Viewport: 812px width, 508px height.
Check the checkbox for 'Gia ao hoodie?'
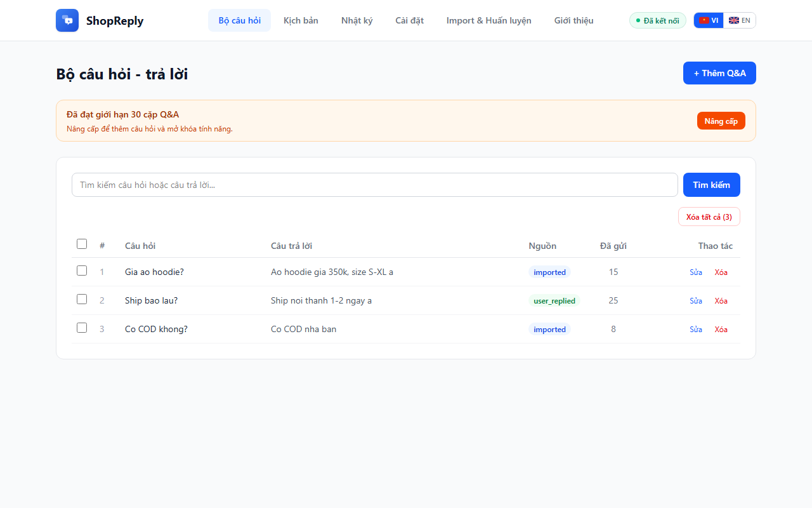coord(82,270)
